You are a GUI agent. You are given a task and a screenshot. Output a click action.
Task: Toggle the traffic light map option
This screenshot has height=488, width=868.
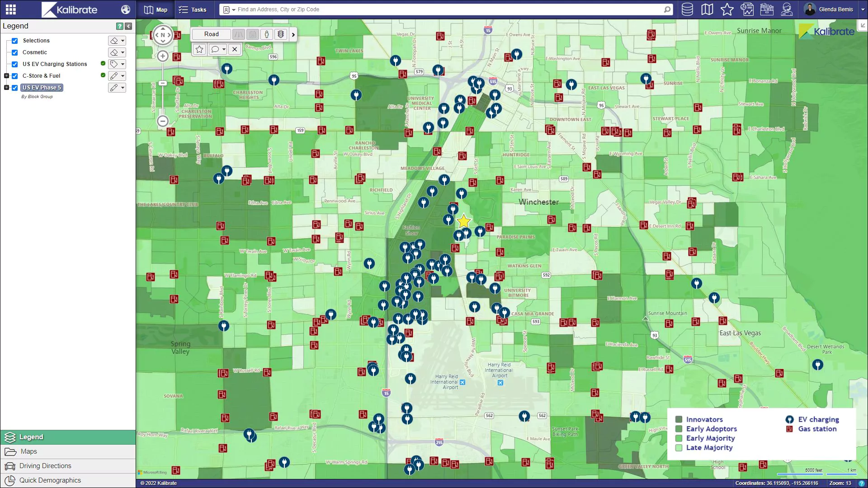pos(281,34)
